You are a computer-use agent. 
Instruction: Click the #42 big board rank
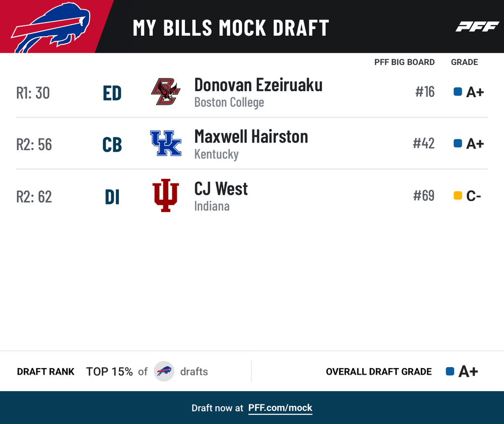pos(424,143)
